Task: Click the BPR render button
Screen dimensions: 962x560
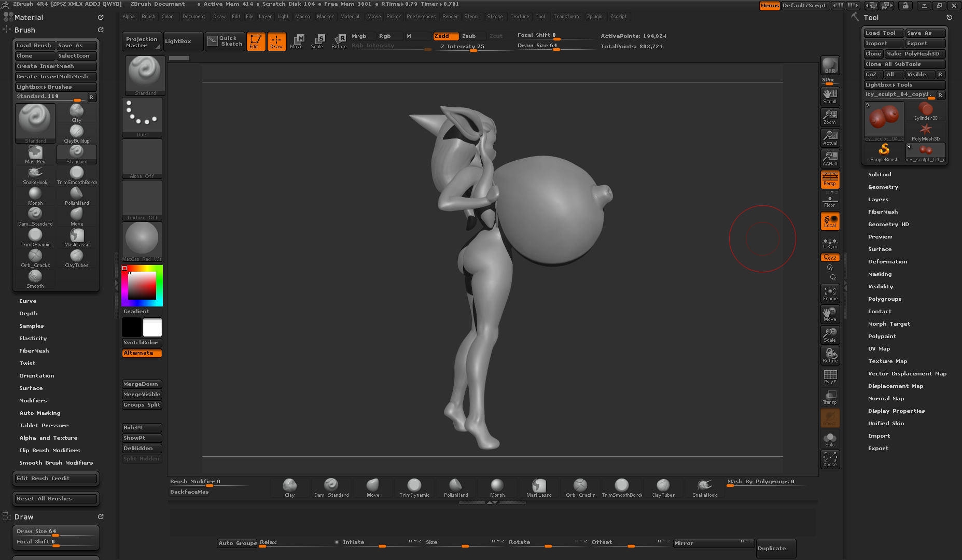Action: 830,65
